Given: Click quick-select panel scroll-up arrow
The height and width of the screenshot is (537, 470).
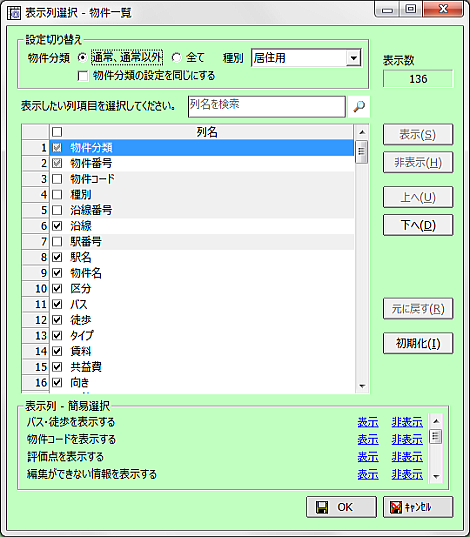Looking at the screenshot, I should (436, 421).
